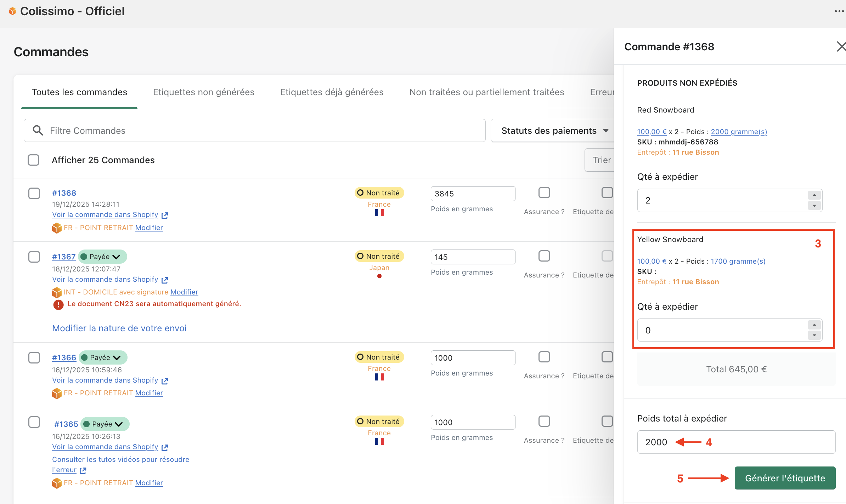Open Modifier la nature de votre envoi link
The height and width of the screenshot is (504, 846).
(119, 328)
